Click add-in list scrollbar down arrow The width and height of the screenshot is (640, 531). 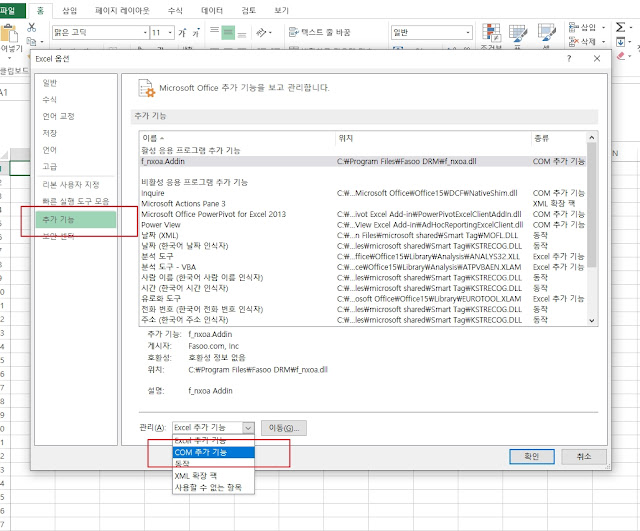coord(592,321)
